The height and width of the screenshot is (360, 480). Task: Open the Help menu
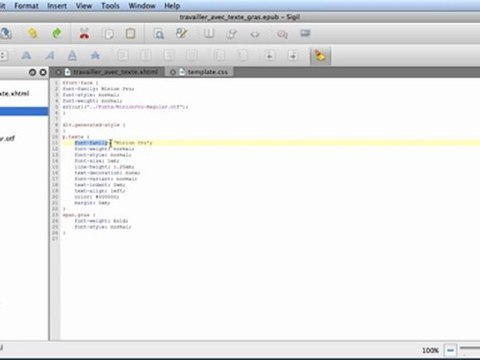point(172,6)
